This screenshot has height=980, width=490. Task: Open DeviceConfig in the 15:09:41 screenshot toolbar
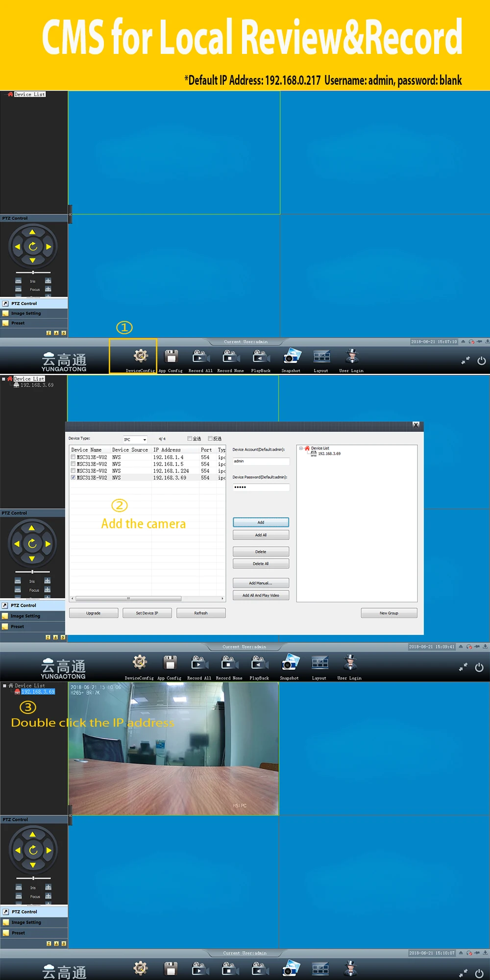(x=140, y=667)
